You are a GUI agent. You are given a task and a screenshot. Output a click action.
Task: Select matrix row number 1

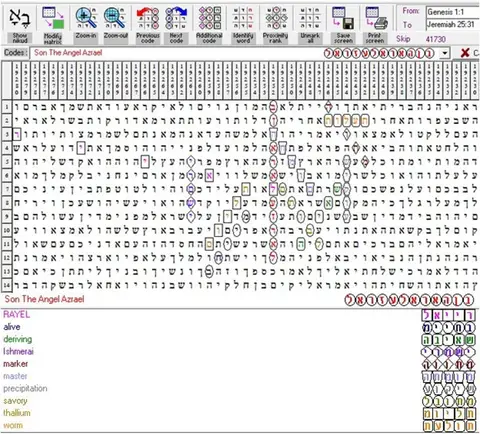point(7,107)
